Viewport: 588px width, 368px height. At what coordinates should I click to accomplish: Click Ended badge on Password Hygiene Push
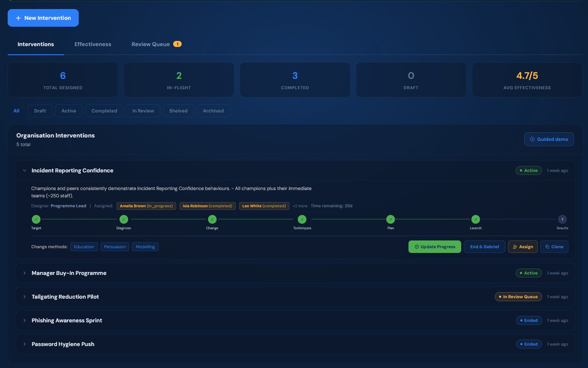pos(529,344)
